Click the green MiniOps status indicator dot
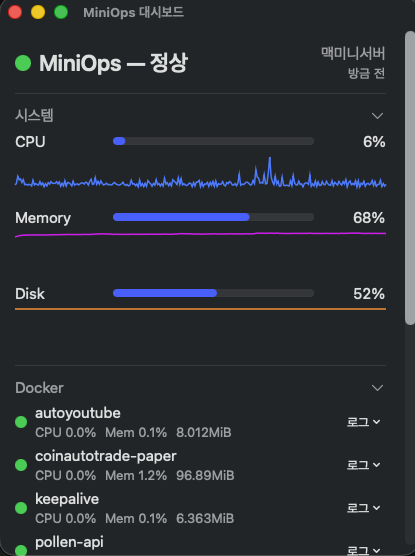Viewport: 415px width, 556px height. coord(23,63)
